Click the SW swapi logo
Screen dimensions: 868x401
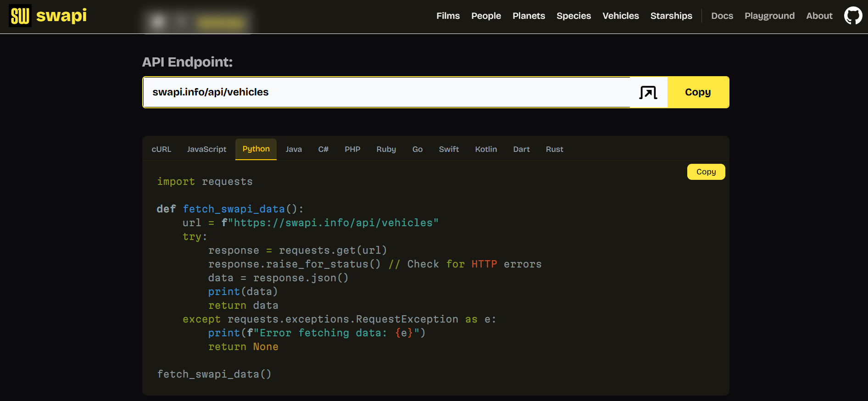coord(48,16)
